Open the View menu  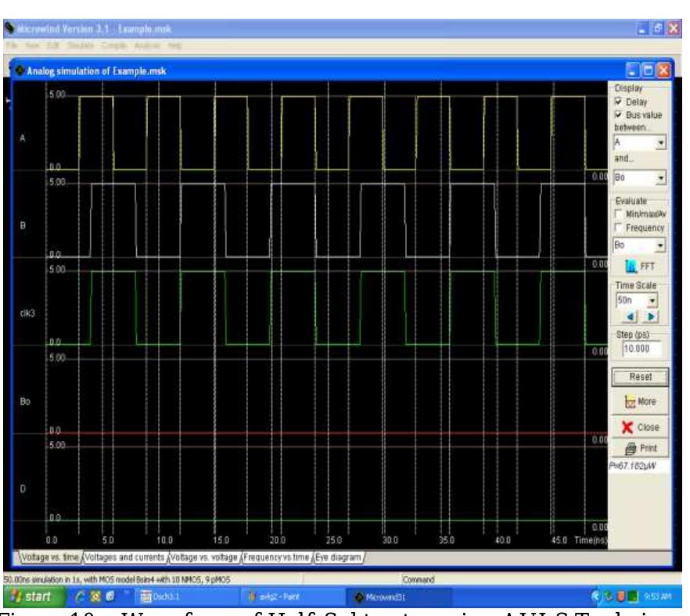32,45
